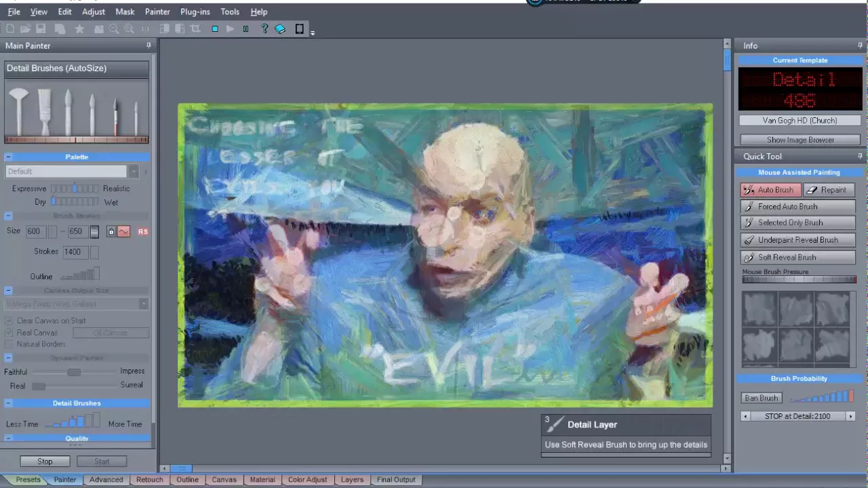Adjust the Dry–Wet slider
The image size is (868, 488).
tap(75, 202)
